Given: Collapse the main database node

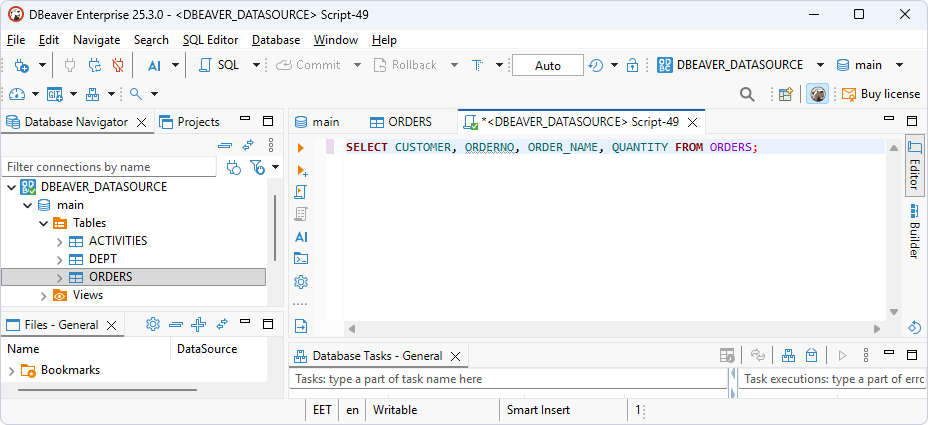Looking at the screenshot, I should [27, 205].
